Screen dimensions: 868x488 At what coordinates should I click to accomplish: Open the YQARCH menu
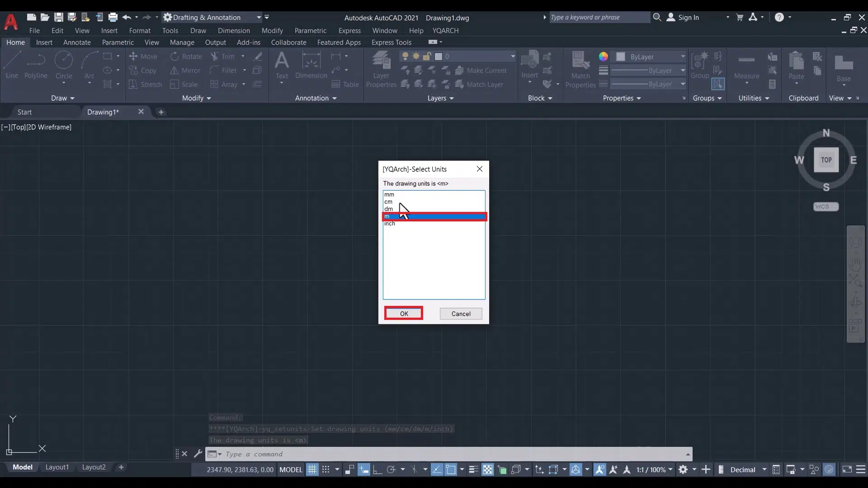click(x=445, y=30)
